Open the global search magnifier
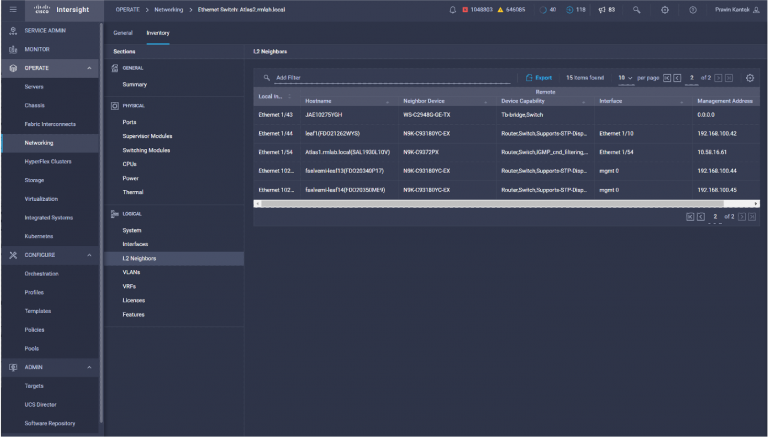The height and width of the screenshot is (437, 768). click(636, 10)
